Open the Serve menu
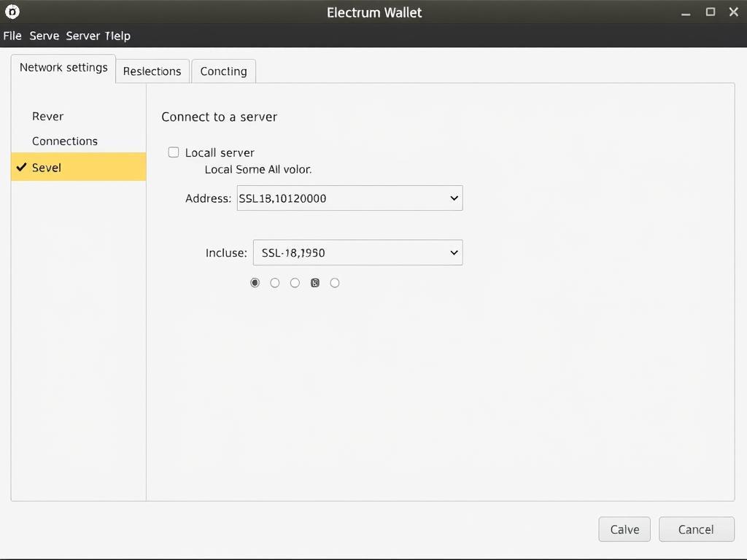The width and height of the screenshot is (747, 560). point(44,36)
